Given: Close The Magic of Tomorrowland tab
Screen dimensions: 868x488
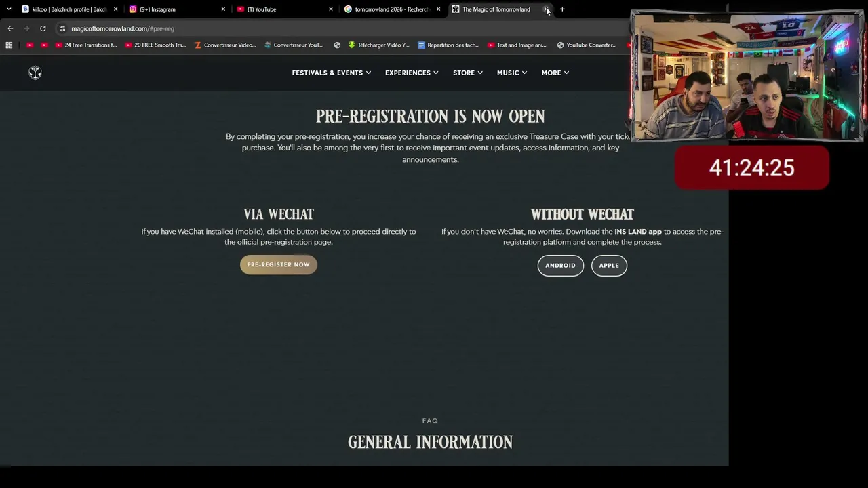Looking at the screenshot, I should pos(546,9).
